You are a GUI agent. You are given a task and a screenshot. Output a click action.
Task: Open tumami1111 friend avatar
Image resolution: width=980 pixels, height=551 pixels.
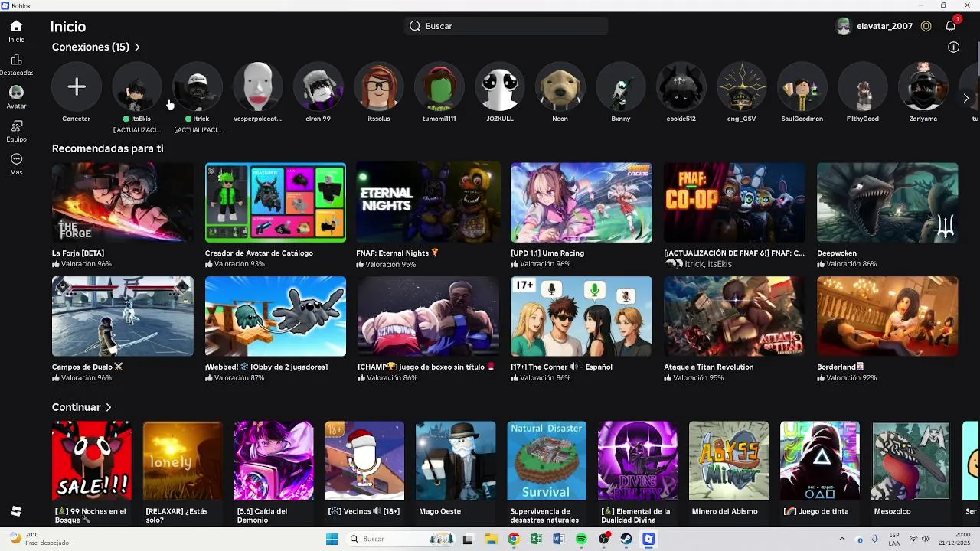tap(439, 86)
